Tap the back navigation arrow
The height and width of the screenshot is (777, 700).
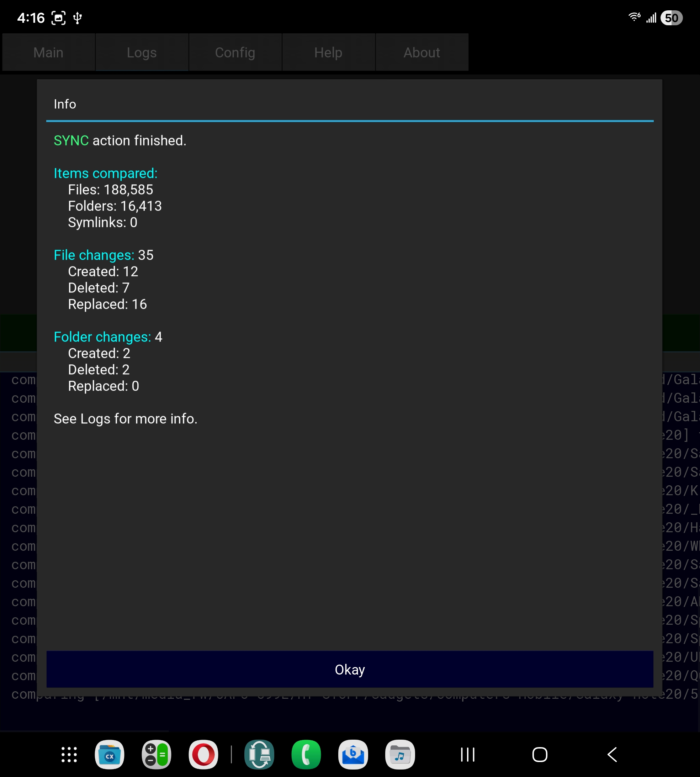612,755
